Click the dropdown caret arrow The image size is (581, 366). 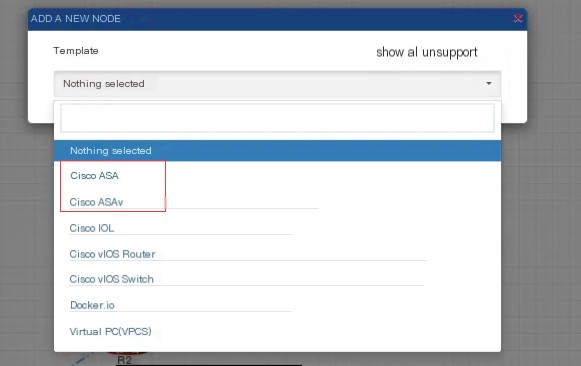point(489,83)
